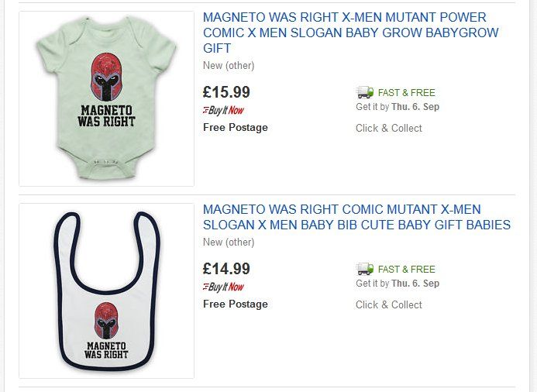Click the bib delivery date Thu. 6. Sep

tap(415, 284)
